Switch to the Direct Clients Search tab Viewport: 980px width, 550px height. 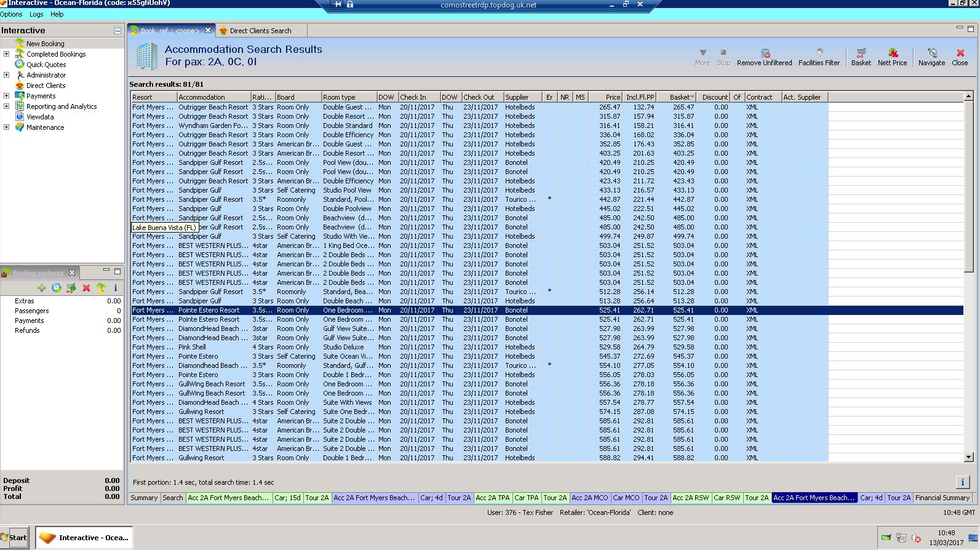(260, 31)
